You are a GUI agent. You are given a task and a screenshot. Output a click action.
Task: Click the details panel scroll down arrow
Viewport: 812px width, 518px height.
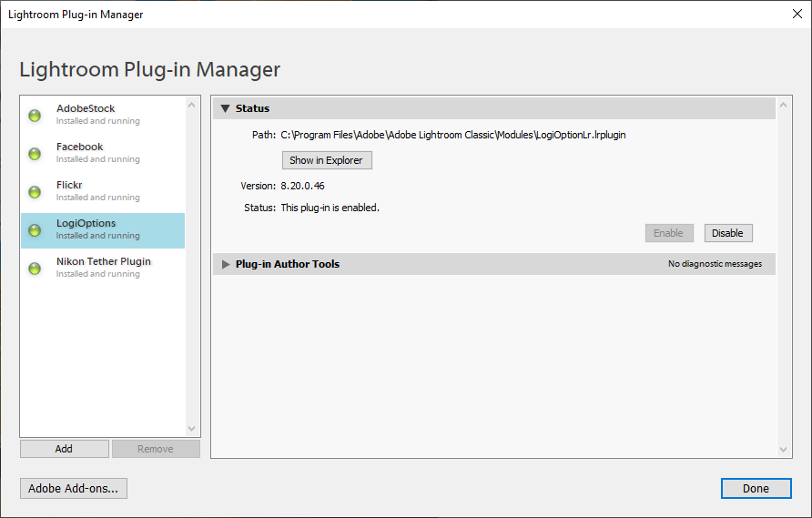[x=783, y=450]
